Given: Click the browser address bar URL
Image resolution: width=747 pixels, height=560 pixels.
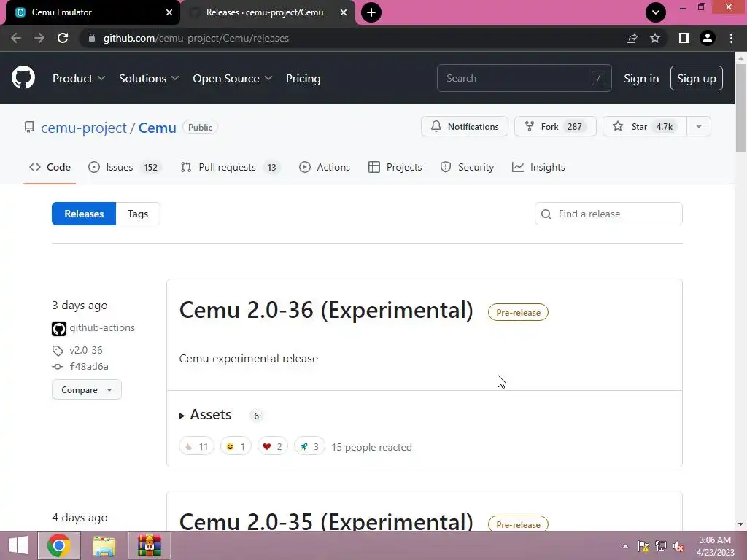Looking at the screenshot, I should 196,38.
